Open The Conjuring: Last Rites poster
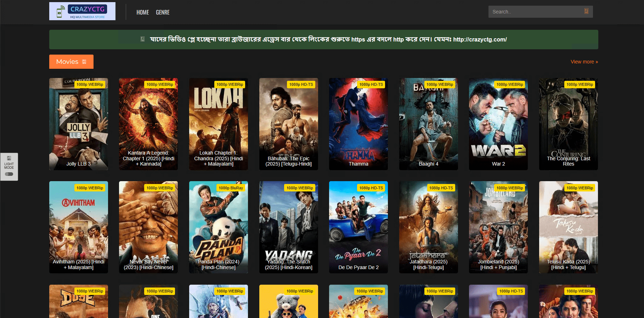The image size is (644, 318). coord(568,124)
